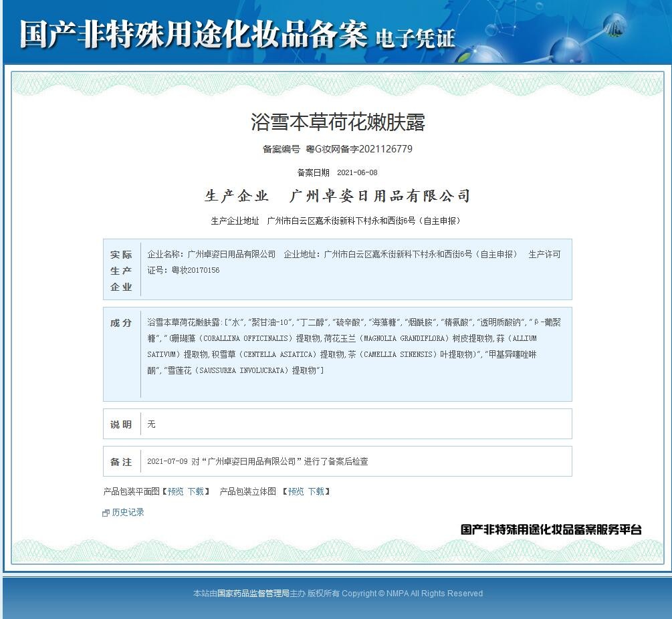This screenshot has height=619, width=672.
Task: Open the 历史记录 link
Action: 128,512
